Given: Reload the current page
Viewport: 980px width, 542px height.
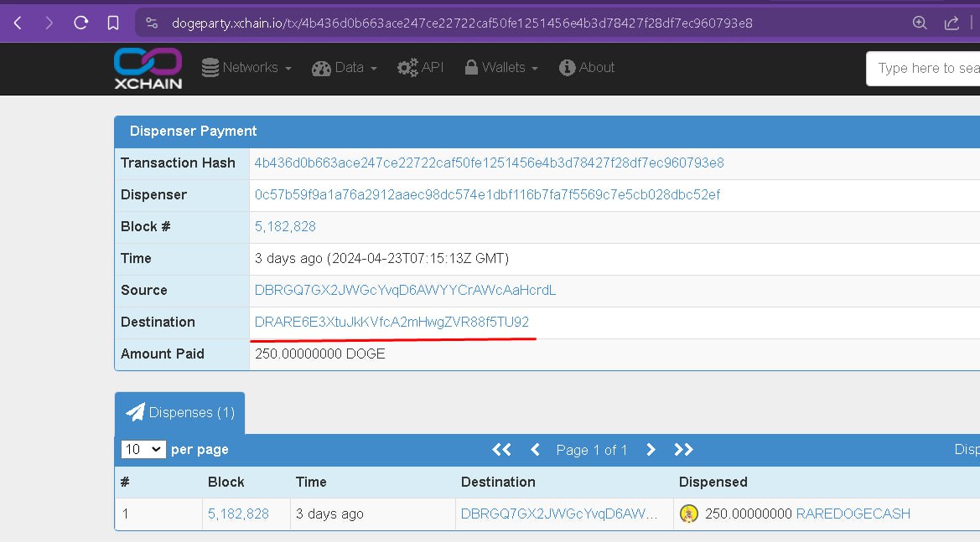Looking at the screenshot, I should 80,23.
